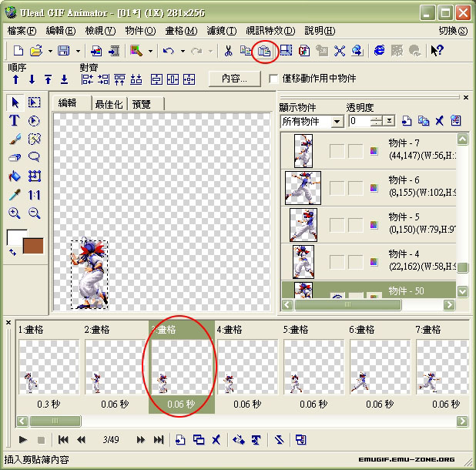This screenshot has width=476, height=470.
Task: Toggle 僅移動作用中物件 checkbox
Action: 273,79
